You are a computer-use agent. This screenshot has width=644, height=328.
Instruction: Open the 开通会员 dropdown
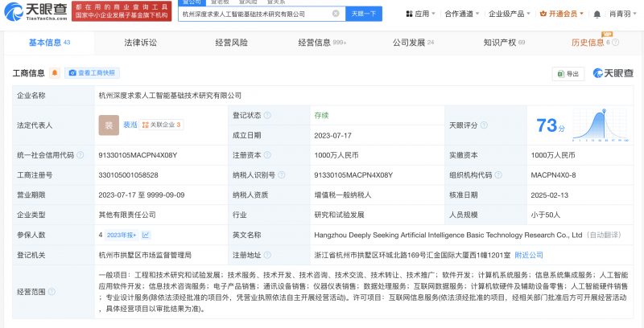(x=561, y=14)
